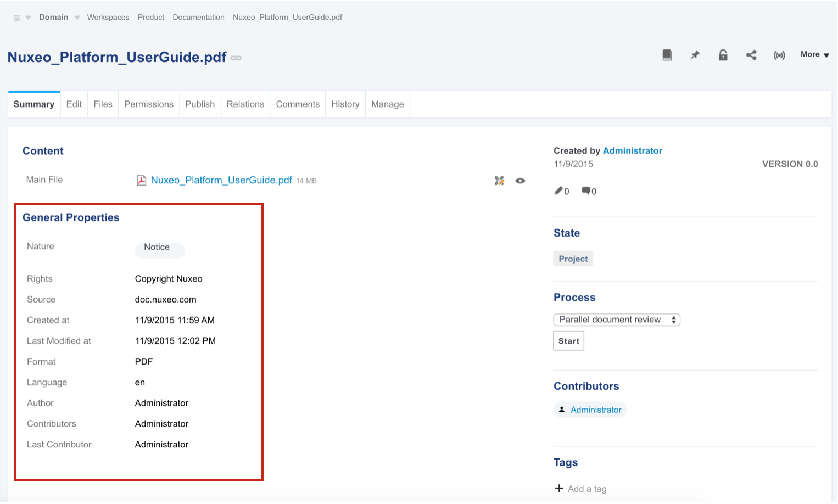The width and height of the screenshot is (838, 504).
Task: Click the user icon in Administrator contributor chip
Action: click(562, 410)
